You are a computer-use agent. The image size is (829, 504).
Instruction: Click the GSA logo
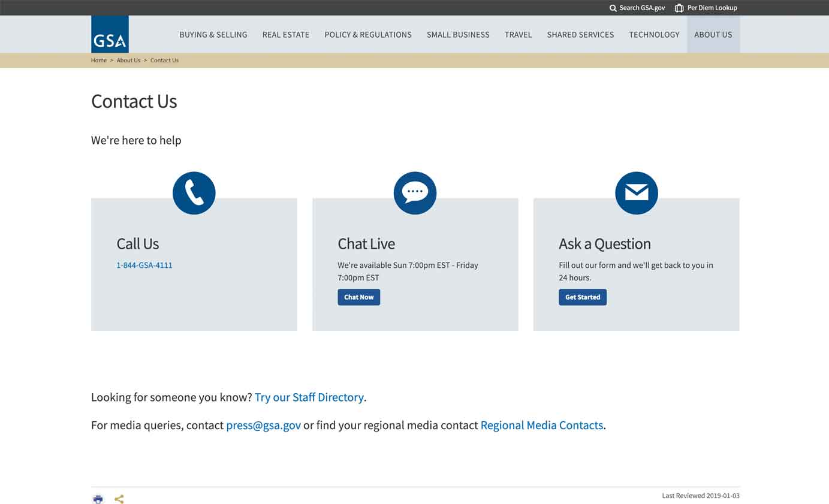click(110, 34)
